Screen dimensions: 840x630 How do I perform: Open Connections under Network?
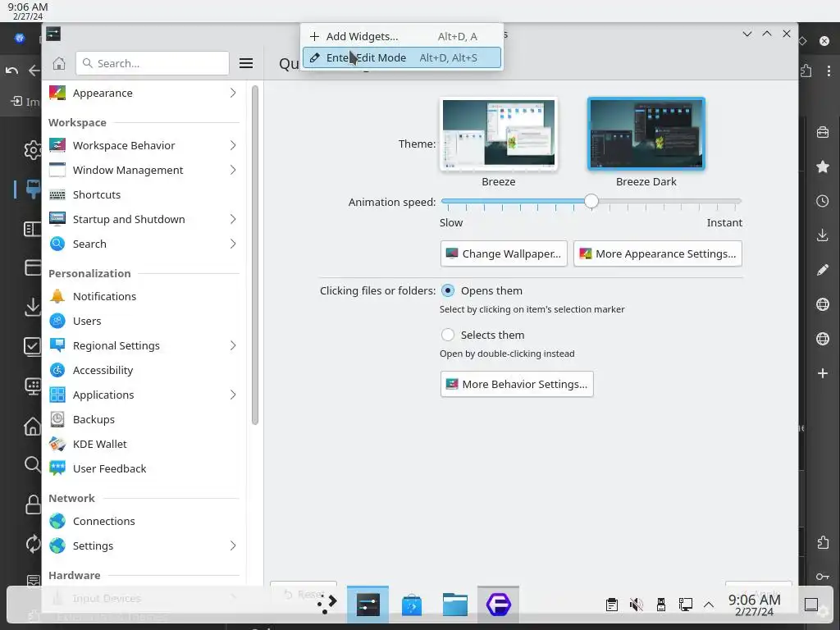click(x=144, y=521)
